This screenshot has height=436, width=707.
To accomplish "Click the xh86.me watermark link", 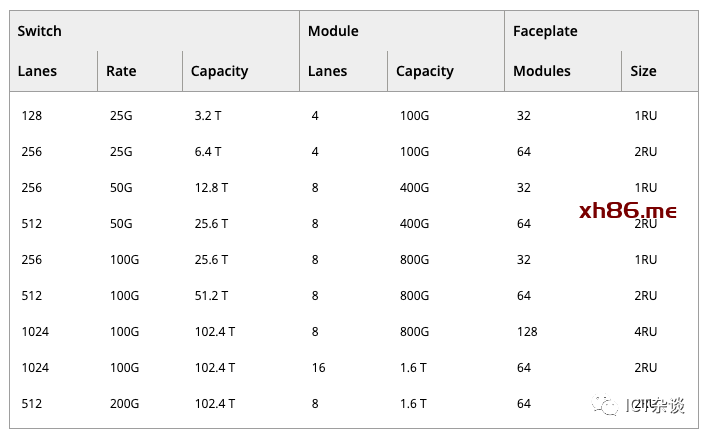I will pyautogui.click(x=628, y=211).
